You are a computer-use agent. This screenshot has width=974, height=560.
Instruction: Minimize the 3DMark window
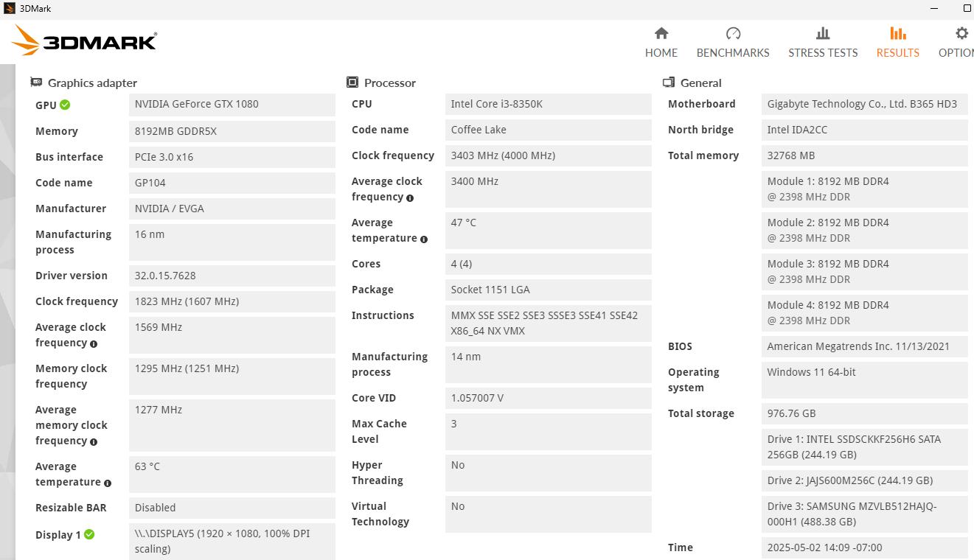pyautogui.click(x=934, y=8)
